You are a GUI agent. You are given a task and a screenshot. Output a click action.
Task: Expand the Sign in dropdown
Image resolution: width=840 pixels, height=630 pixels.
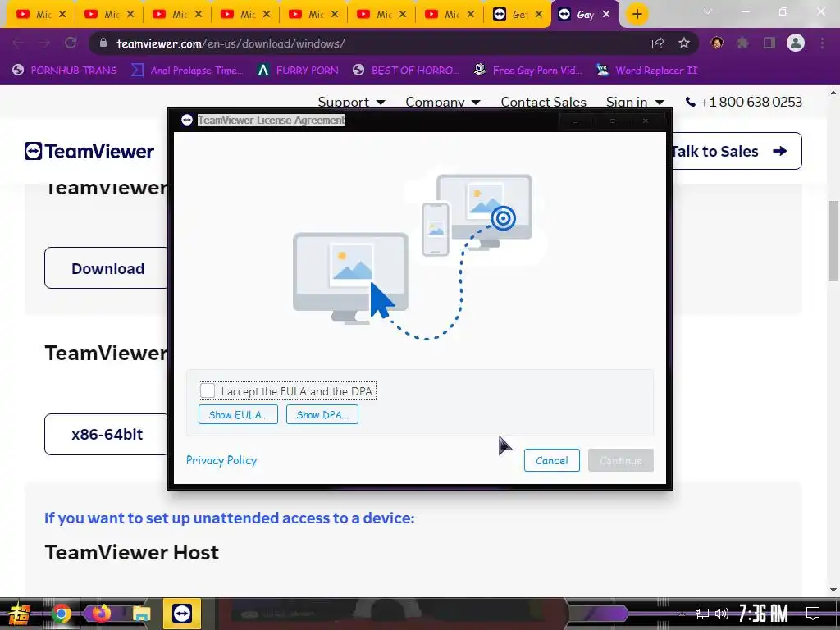635,102
